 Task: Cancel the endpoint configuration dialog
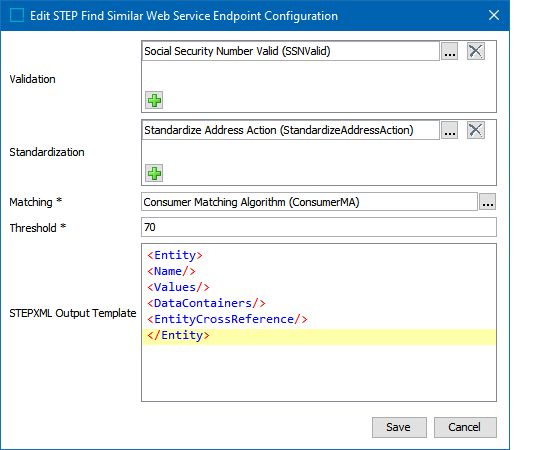pos(465,427)
